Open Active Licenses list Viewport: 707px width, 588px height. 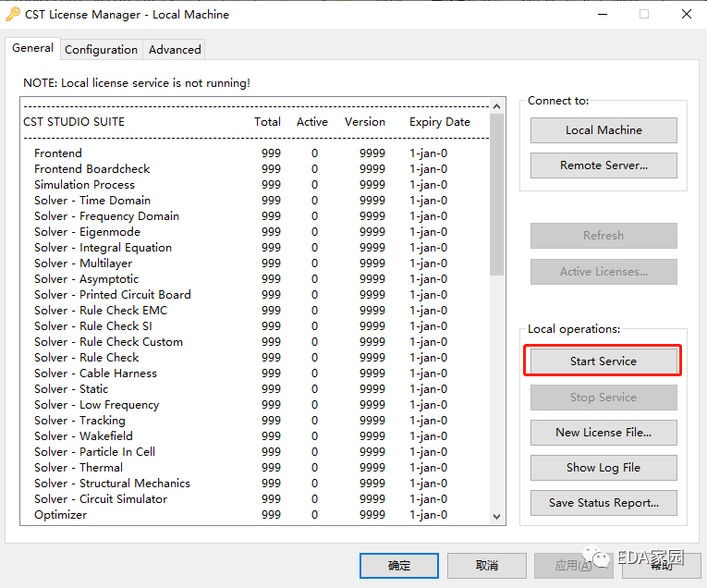click(603, 272)
